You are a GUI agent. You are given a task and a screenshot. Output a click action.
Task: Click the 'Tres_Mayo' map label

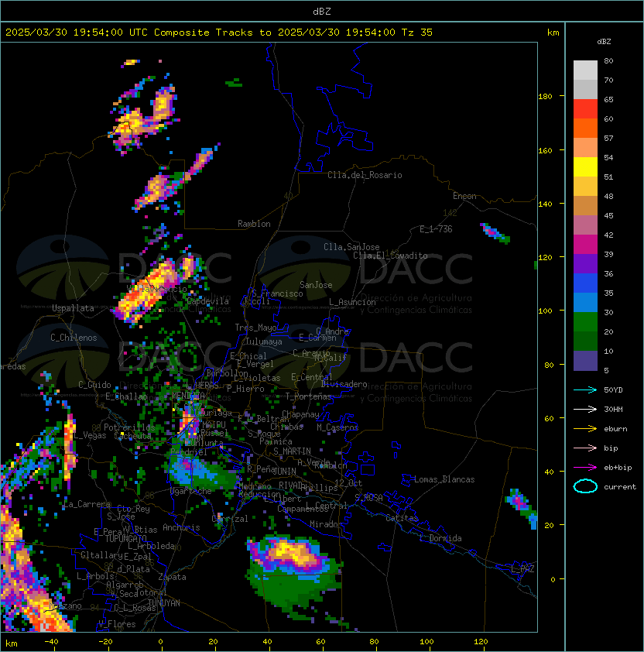click(255, 328)
